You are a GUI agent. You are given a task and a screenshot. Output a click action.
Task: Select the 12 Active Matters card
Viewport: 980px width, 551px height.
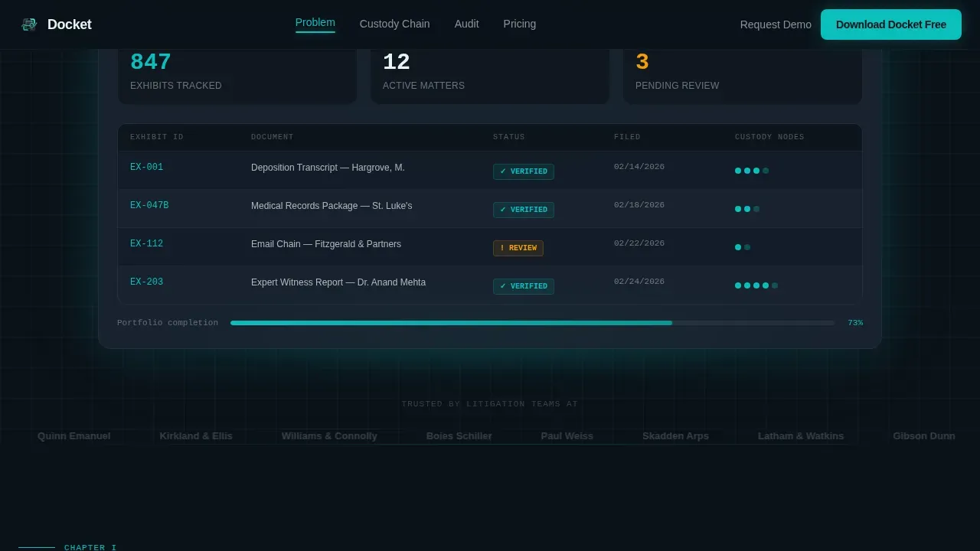tap(490, 75)
